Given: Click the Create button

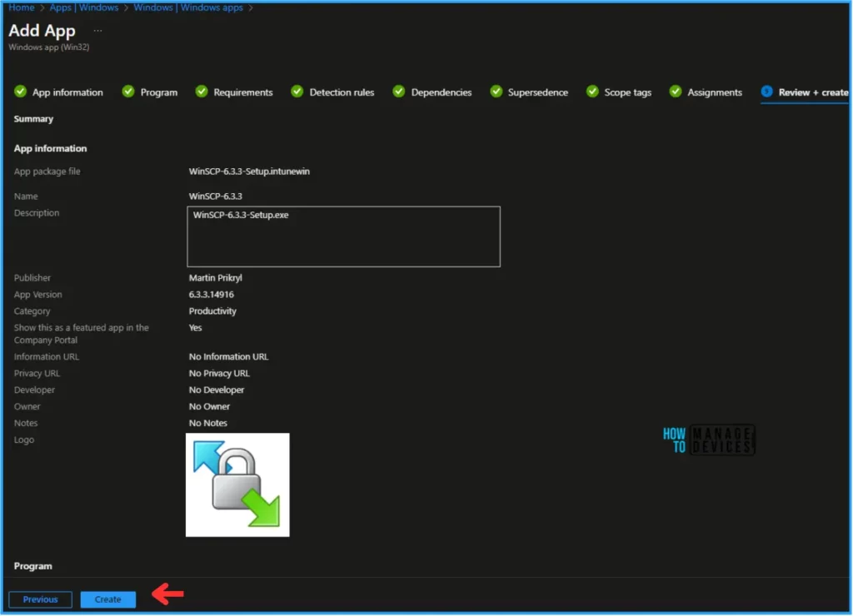Looking at the screenshot, I should [x=107, y=599].
